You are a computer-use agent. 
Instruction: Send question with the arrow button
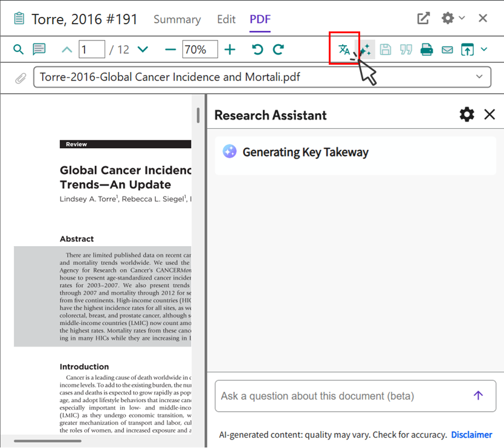click(x=478, y=395)
